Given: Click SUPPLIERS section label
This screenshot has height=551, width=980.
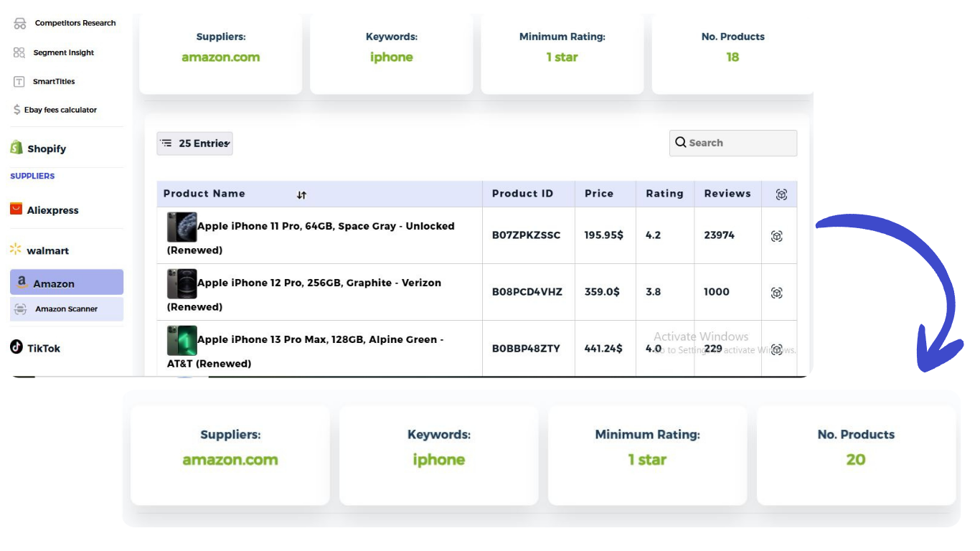Looking at the screenshot, I should pos(32,176).
